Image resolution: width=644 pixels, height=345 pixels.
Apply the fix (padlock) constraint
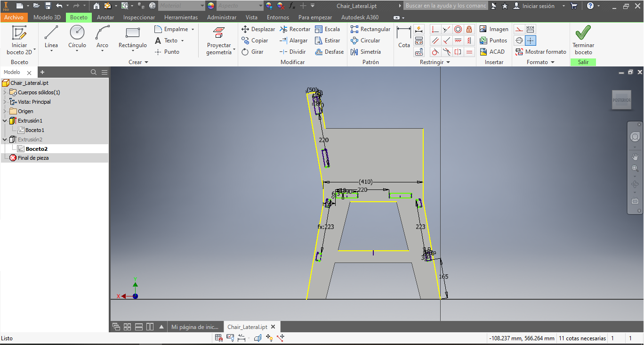click(x=469, y=29)
